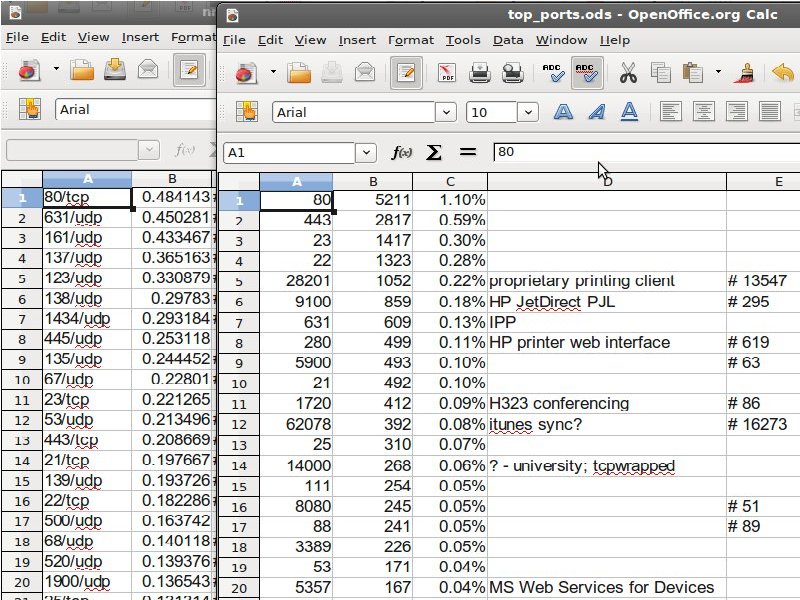Open File menu in top_ports window
The width and height of the screenshot is (800, 600).
coord(234,40)
